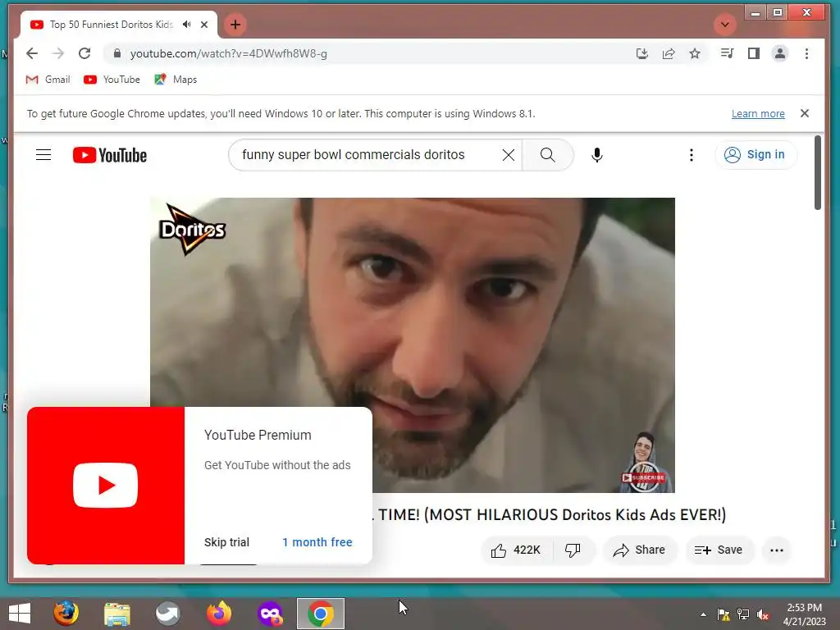Select the Chrome taskbar icon

tap(321, 614)
